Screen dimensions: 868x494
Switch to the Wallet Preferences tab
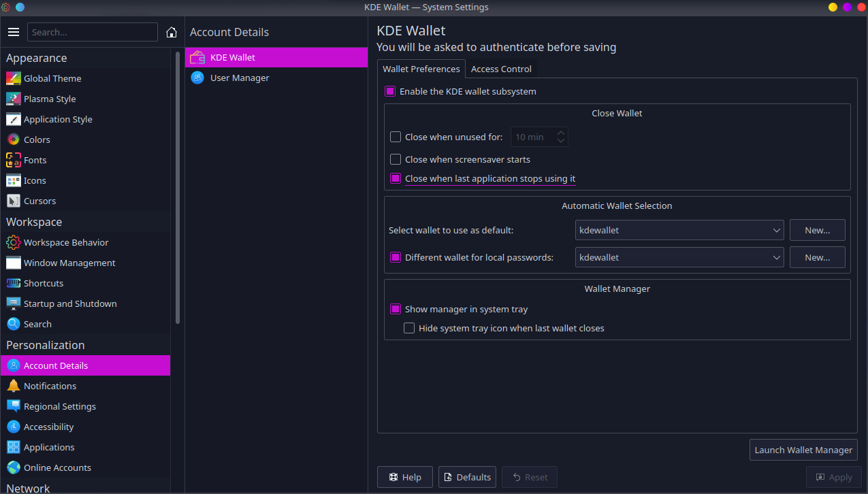point(421,69)
